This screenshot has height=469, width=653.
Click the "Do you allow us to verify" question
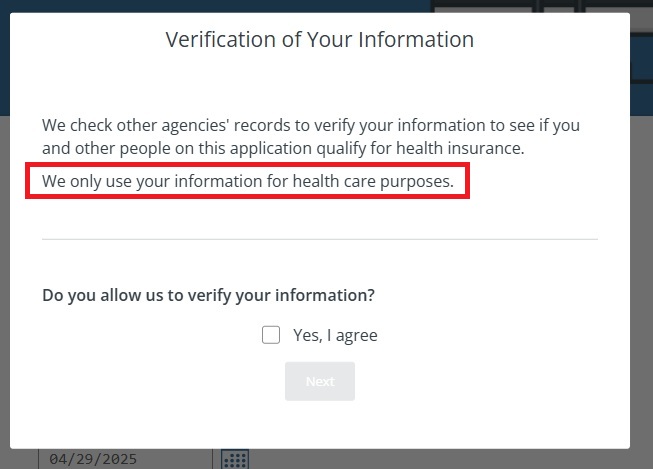coord(208,295)
